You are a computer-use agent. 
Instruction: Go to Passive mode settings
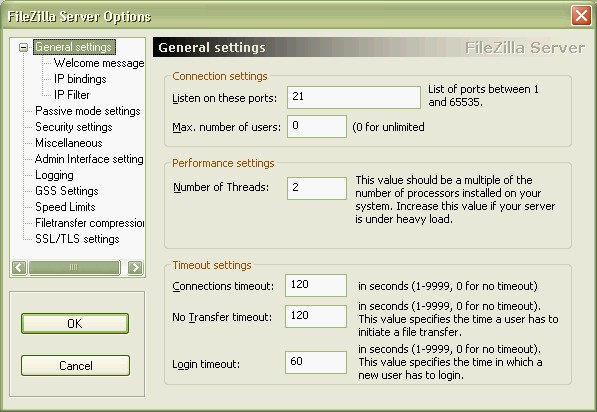click(88, 111)
